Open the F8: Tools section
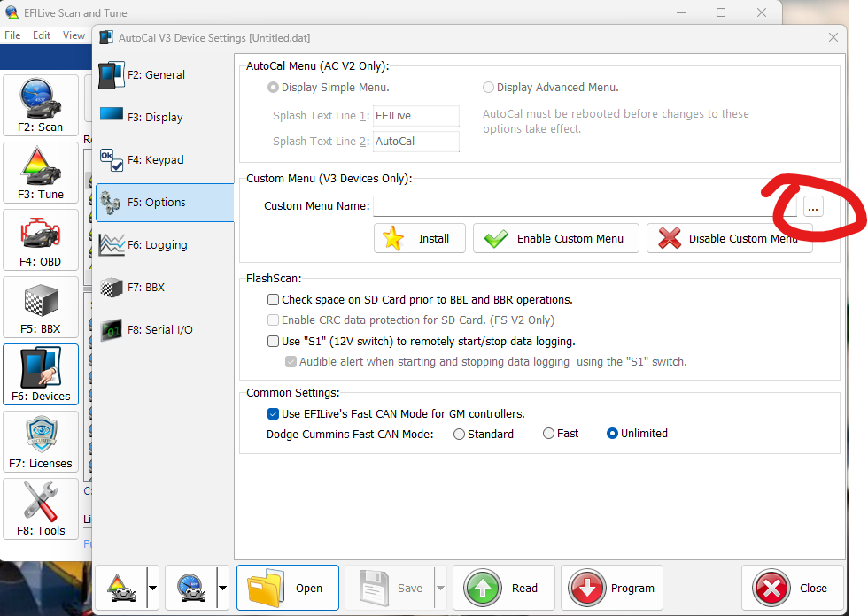 (x=41, y=508)
